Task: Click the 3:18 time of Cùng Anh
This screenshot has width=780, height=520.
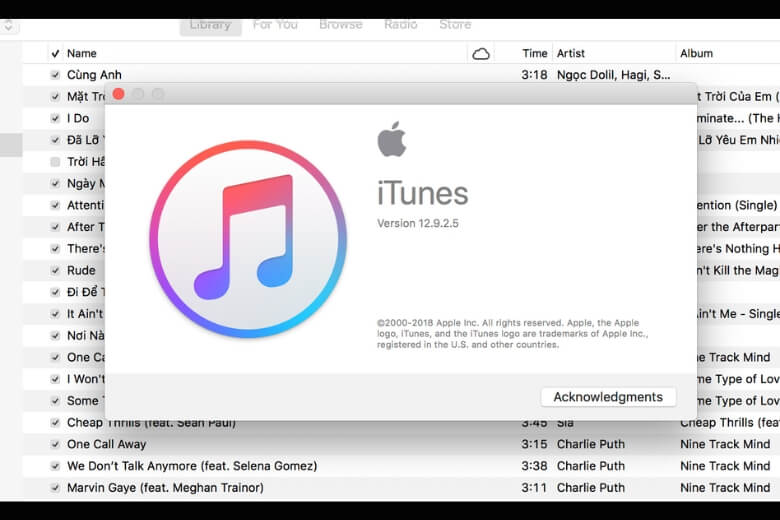Action: click(534, 75)
